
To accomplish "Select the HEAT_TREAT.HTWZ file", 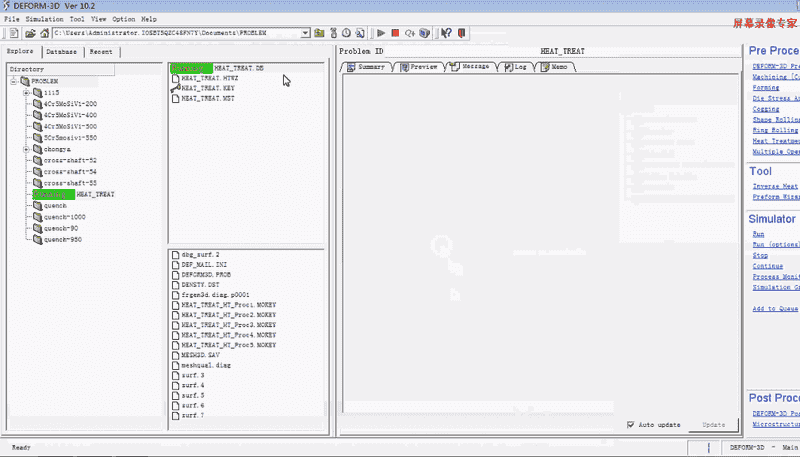I will [210, 79].
